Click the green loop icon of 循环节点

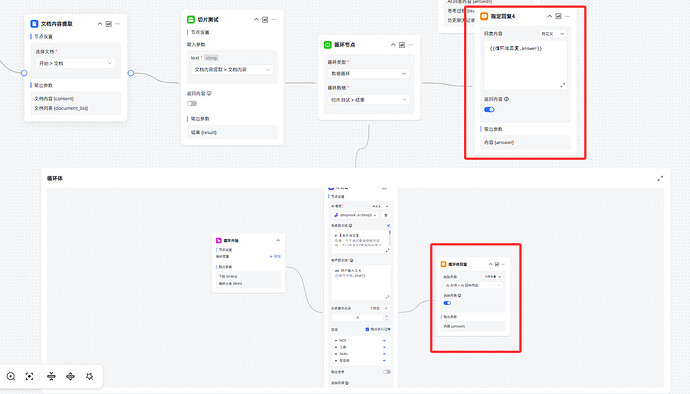327,44
